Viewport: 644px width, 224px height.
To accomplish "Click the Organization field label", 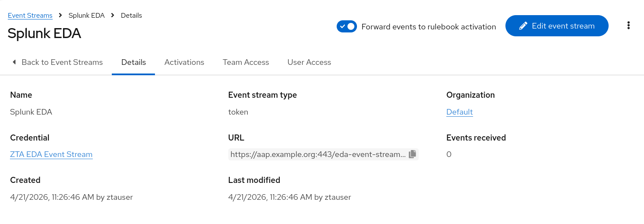I will click(x=470, y=95).
